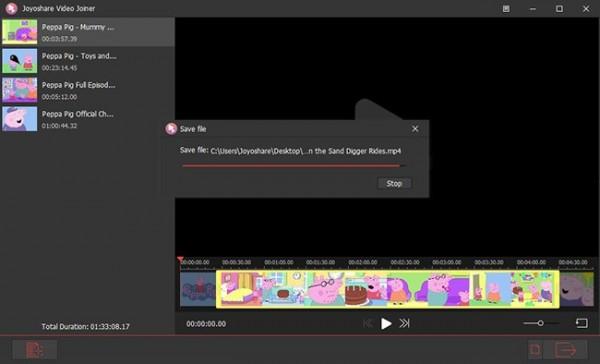600x364 pixels.
Task: Click the save file path text
Action: tap(305, 151)
